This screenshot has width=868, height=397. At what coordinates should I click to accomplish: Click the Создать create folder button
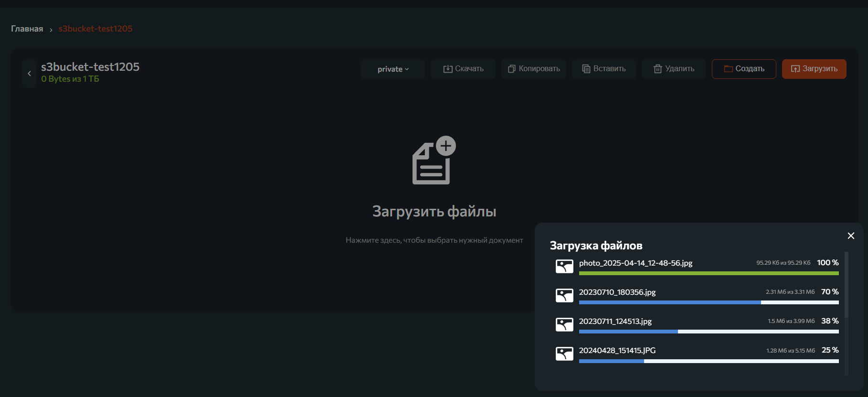[x=744, y=69]
